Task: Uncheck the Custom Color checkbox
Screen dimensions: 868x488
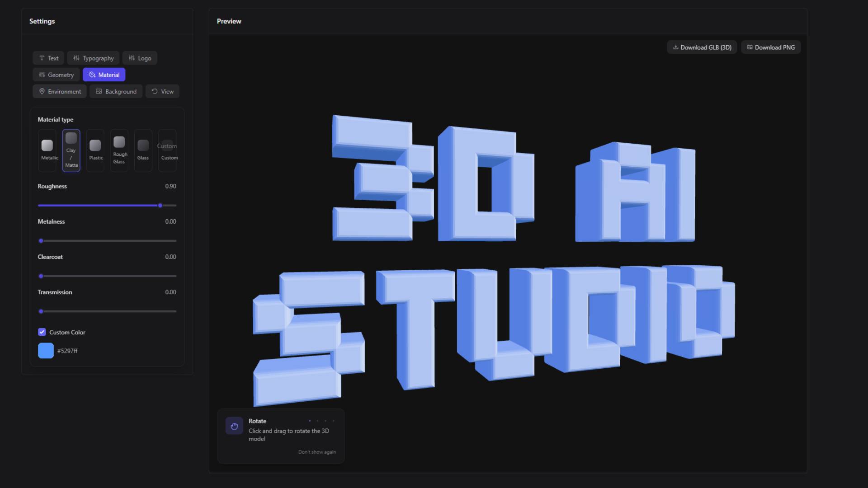Action: (42, 332)
